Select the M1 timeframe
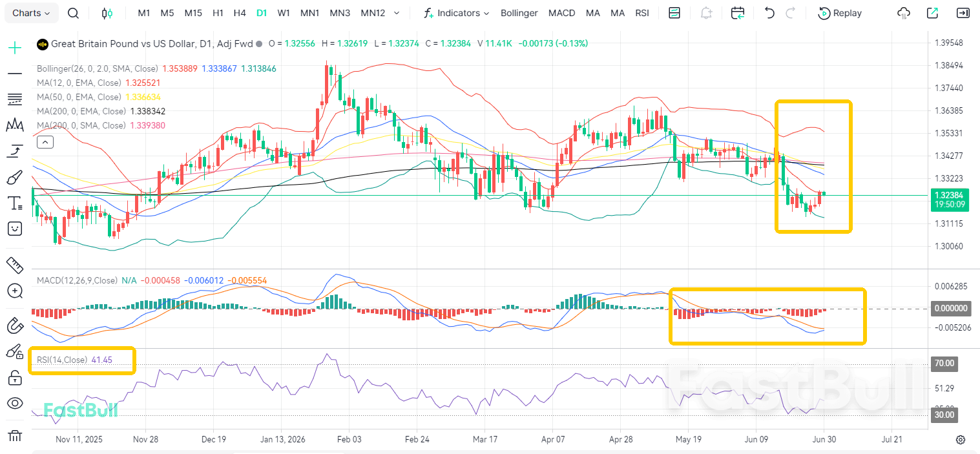Screen dimensions: 980x454 point(144,13)
